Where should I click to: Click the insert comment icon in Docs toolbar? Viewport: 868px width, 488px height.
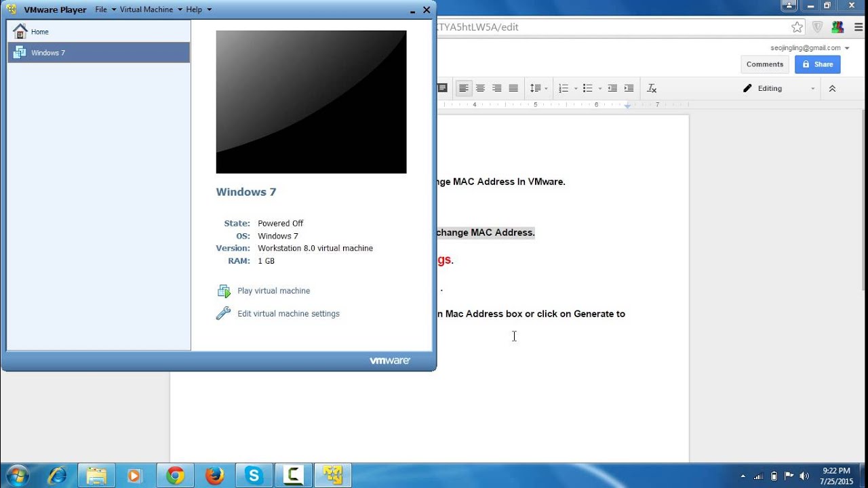(443, 88)
